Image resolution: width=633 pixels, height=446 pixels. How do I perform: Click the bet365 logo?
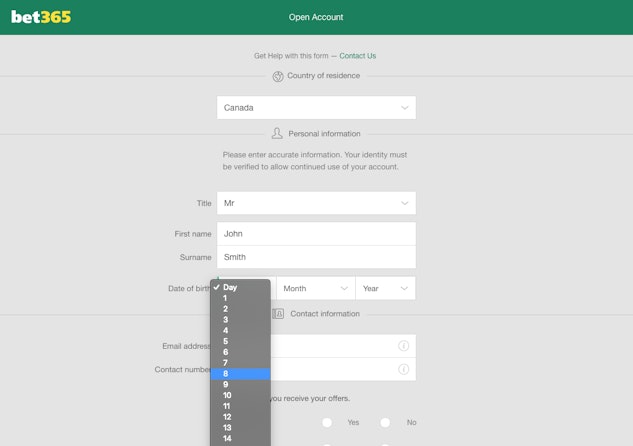(x=41, y=17)
